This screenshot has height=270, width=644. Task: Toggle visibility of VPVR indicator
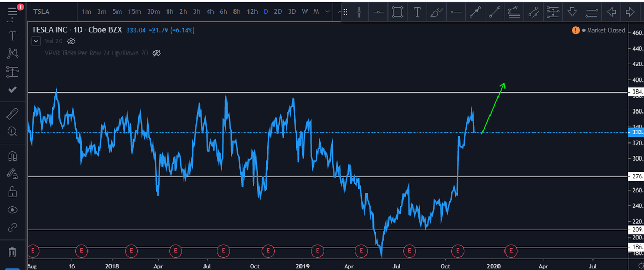pos(157,53)
